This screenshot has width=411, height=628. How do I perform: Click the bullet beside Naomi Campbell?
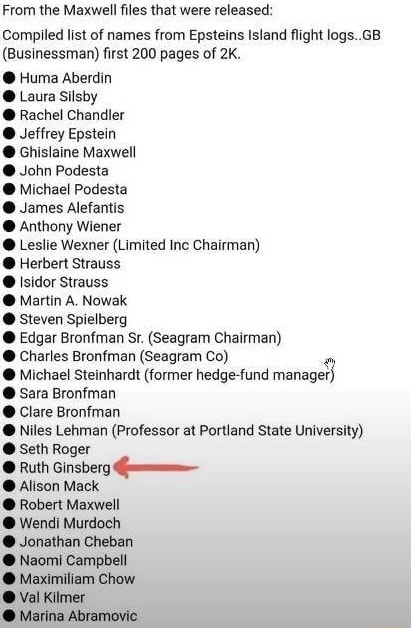coord(9,560)
